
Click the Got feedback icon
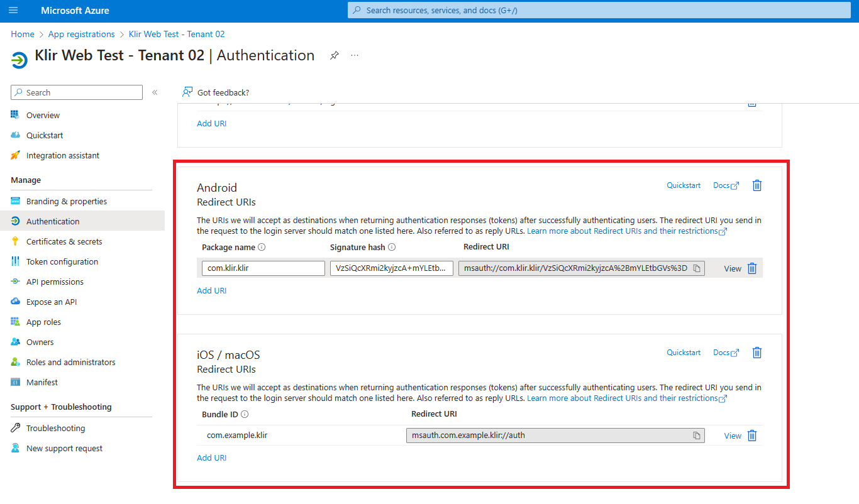(187, 92)
